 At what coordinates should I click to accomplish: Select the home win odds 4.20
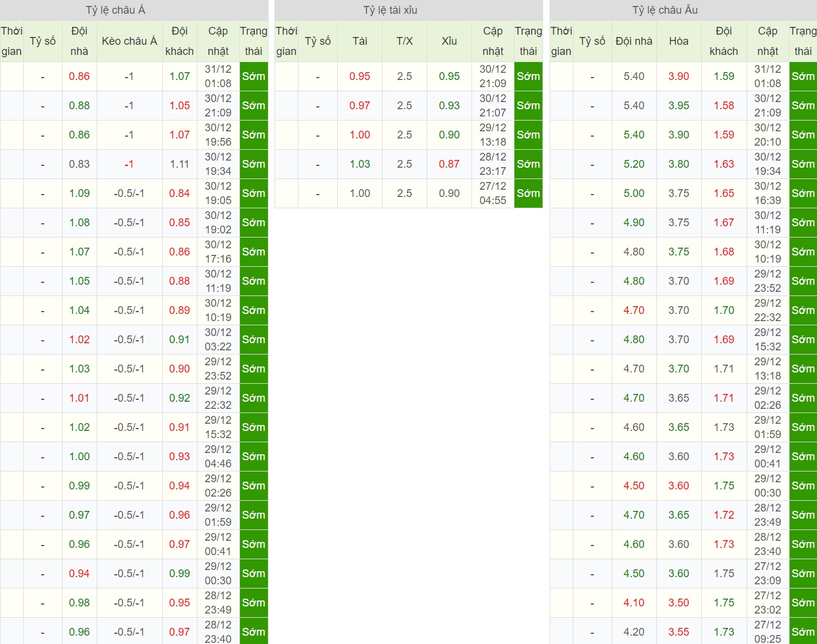coord(634,632)
